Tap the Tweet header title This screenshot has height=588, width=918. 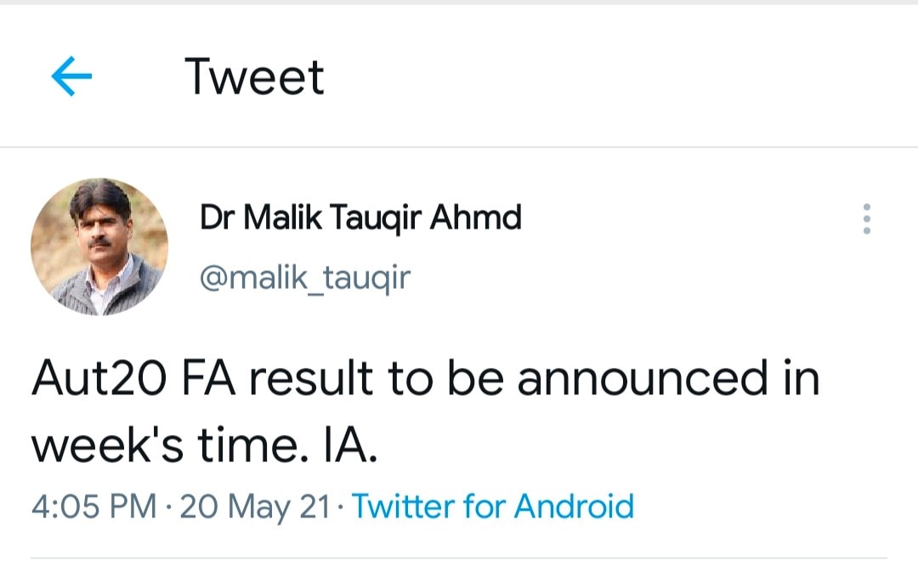[254, 76]
